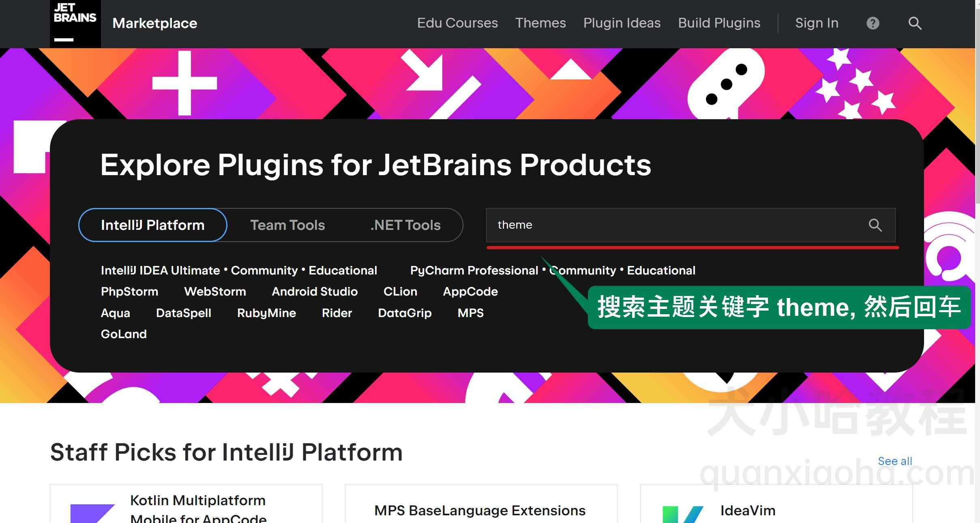Choose WebStorm product link
Screen dimensions: 980x523
tap(215, 292)
